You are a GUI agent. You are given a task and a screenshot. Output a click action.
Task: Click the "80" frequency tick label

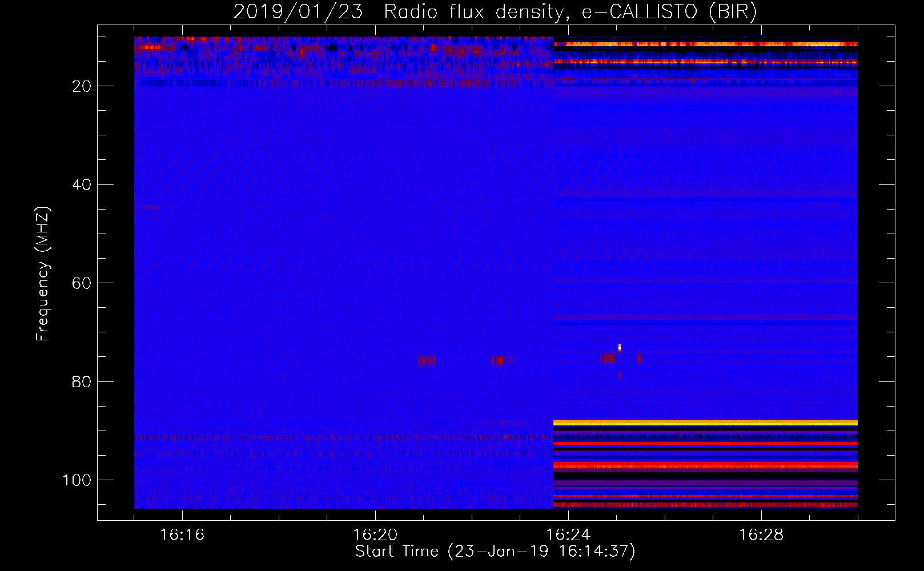[x=82, y=381]
